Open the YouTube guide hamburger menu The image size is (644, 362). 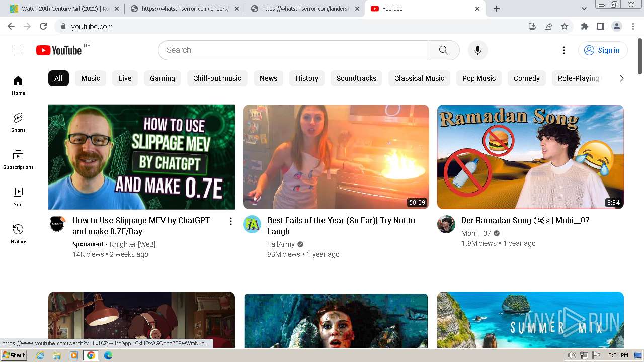pos(18,50)
